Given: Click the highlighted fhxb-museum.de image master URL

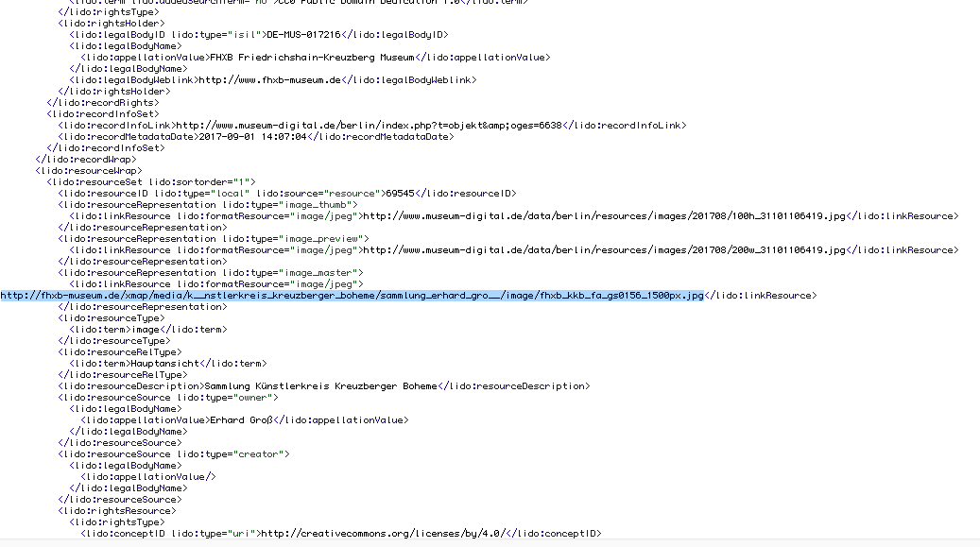Looking at the screenshot, I should click(x=352, y=296).
